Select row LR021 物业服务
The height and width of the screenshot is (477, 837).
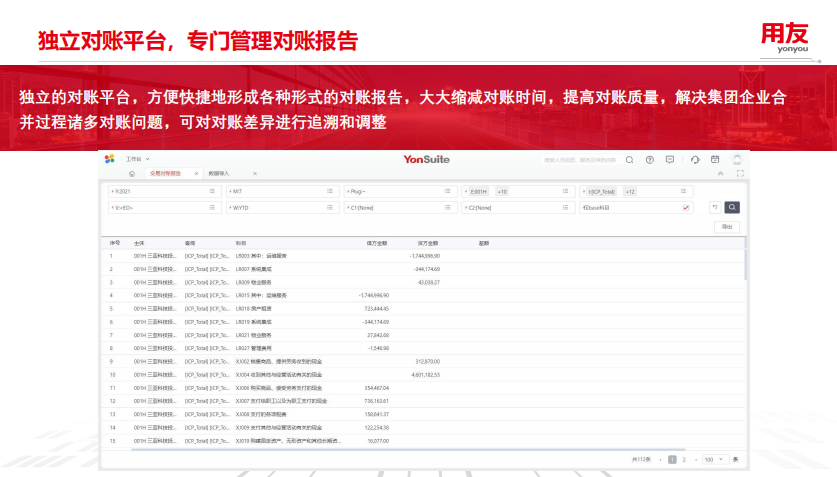click(x=423, y=335)
